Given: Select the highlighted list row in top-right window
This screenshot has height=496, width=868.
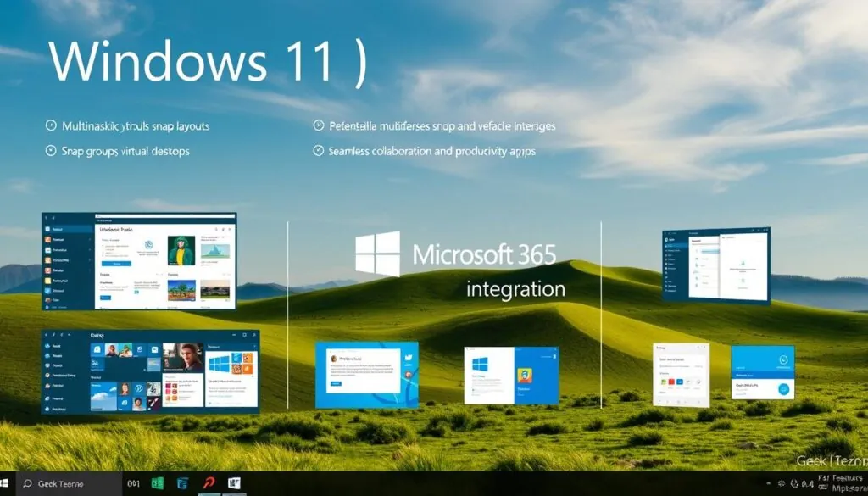Looking at the screenshot, I should [709, 251].
